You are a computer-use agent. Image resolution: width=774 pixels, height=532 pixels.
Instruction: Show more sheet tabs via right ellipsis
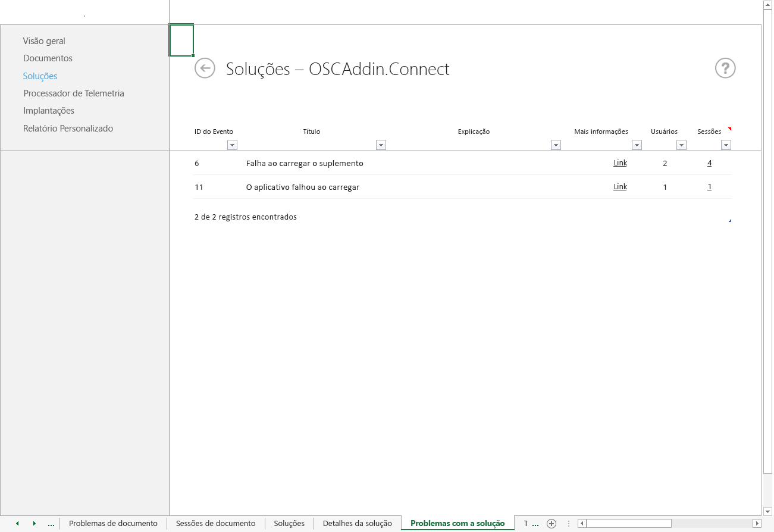click(x=535, y=524)
